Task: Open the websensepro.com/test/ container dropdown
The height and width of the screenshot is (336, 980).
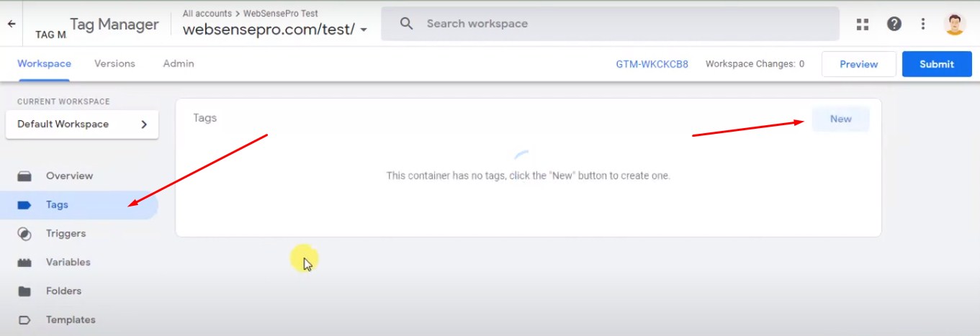Action: tap(275, 29)
